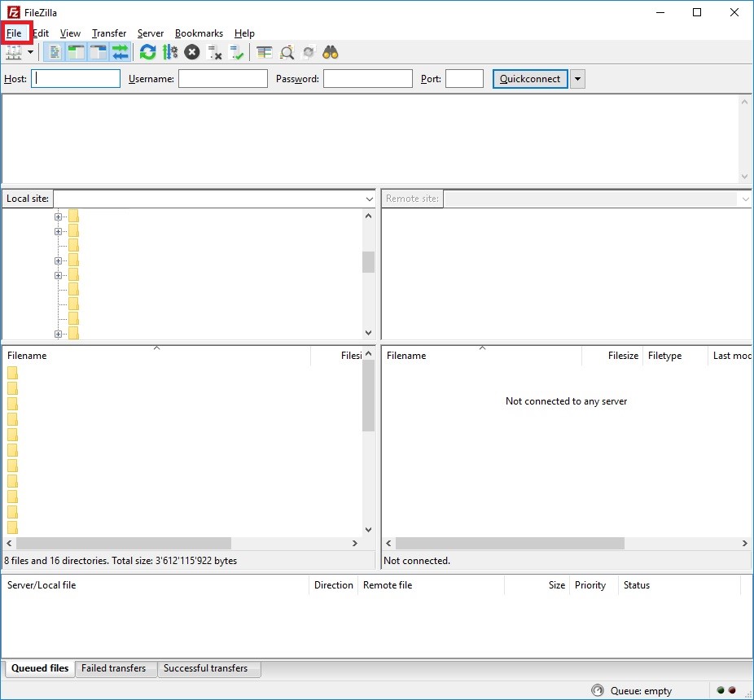
Task: Expand the Local site path dropdown
Action: coord(370,199)
